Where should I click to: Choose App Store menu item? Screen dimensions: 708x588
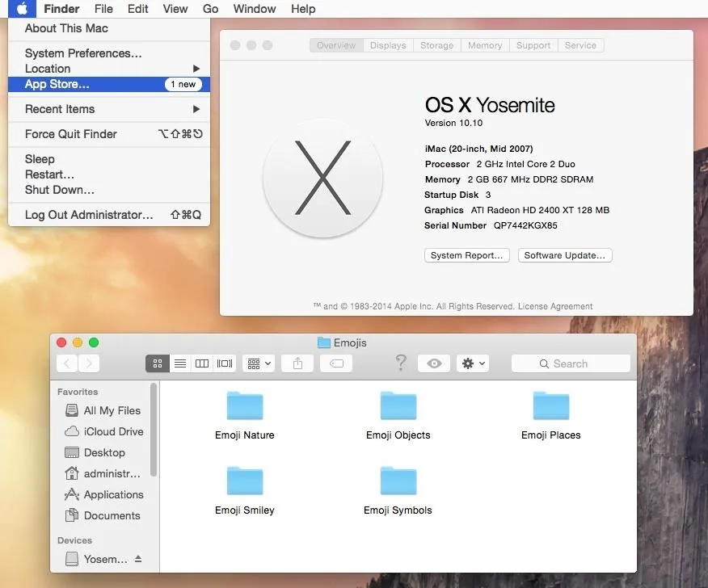[109, 84]
